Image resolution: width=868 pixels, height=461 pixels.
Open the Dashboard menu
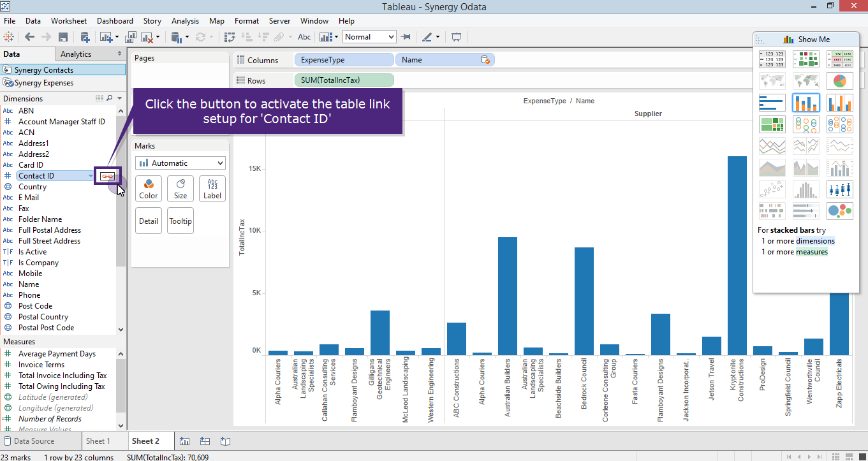click(115, 21)
